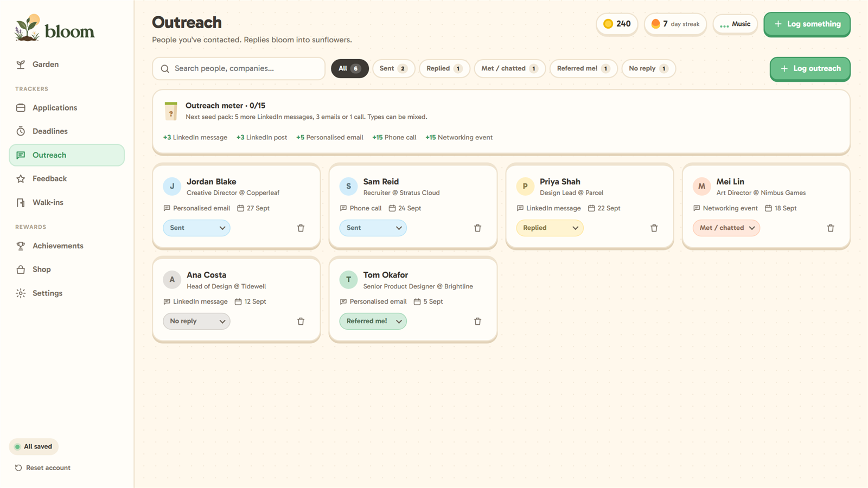The height and width of the screenshot is (488, 868).
Task: Open Sam Reid's Sent status dropdown
Action: point(373,228)
